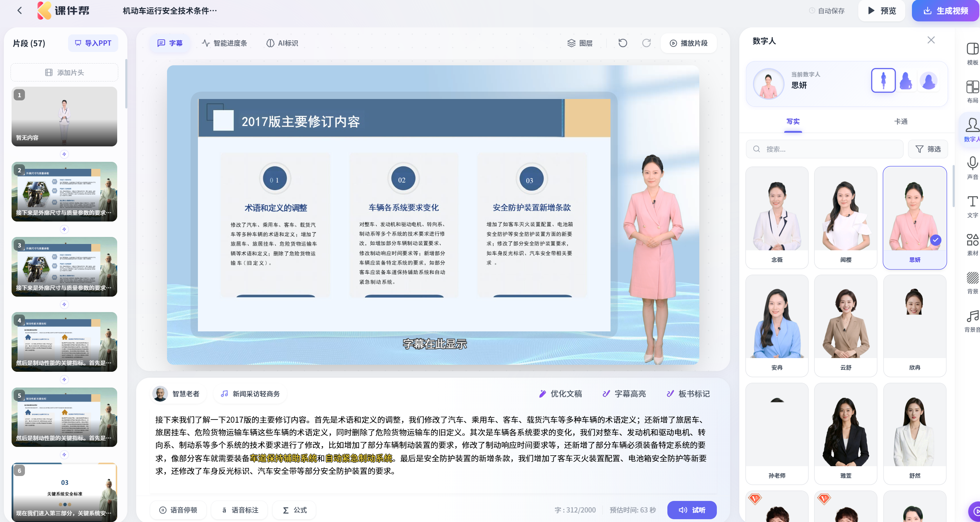Click the highlighted 车道保持辅助系统 text
Screen dimensions: 980x522
283,458
